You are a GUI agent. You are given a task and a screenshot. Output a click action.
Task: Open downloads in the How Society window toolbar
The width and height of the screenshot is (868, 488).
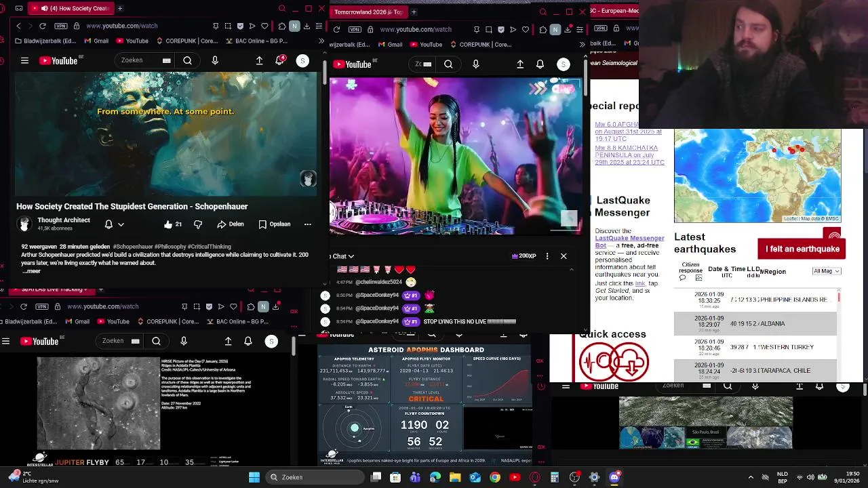pos(307,26)
